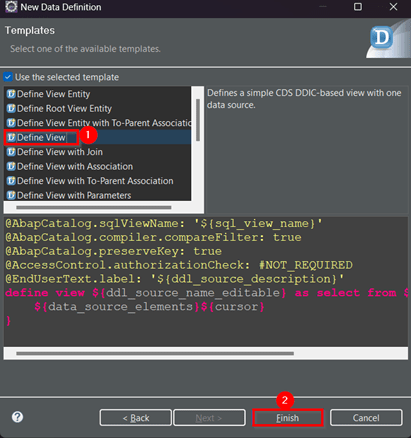Click the code preview horizontal scrollbar
Screen dimensions: 411x438
point(155,353)
